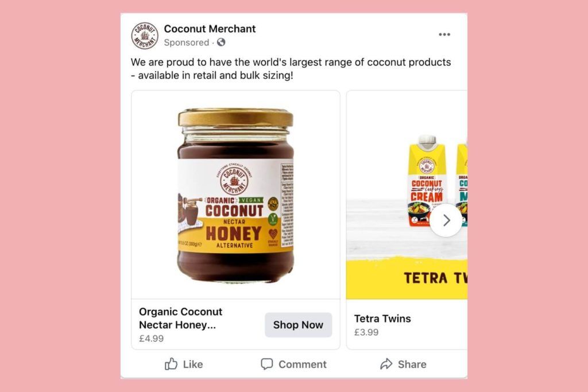Click the £3.99 price under Tetra Twins
588x392 pixels.
366,332
